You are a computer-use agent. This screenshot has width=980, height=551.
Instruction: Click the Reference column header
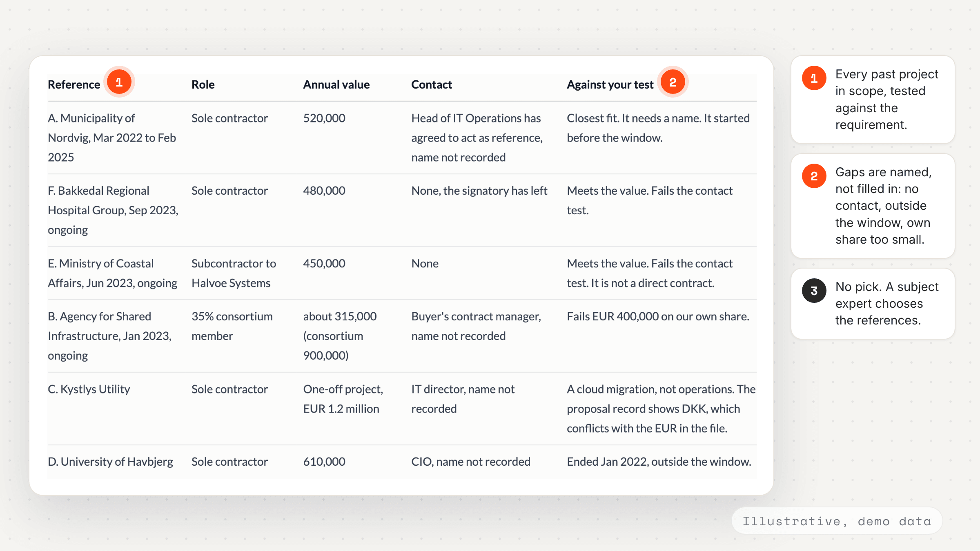pyautogui.click(x=74, y=84)
